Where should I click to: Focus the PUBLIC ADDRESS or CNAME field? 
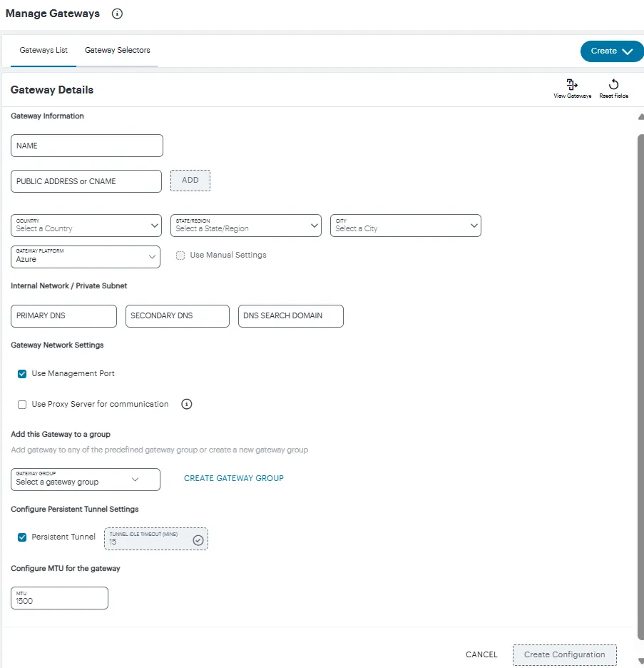tap(86, 181)
